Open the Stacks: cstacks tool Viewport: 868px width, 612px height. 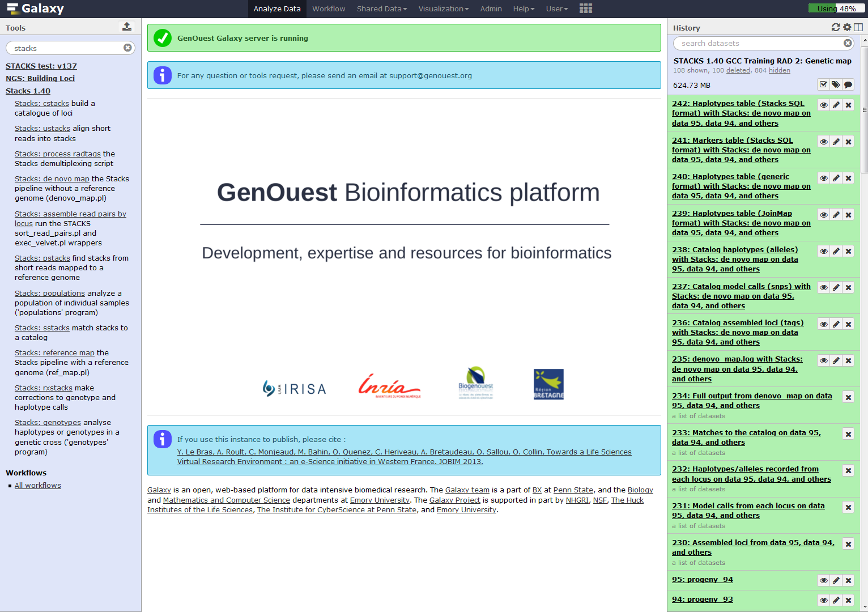(42, 103)
